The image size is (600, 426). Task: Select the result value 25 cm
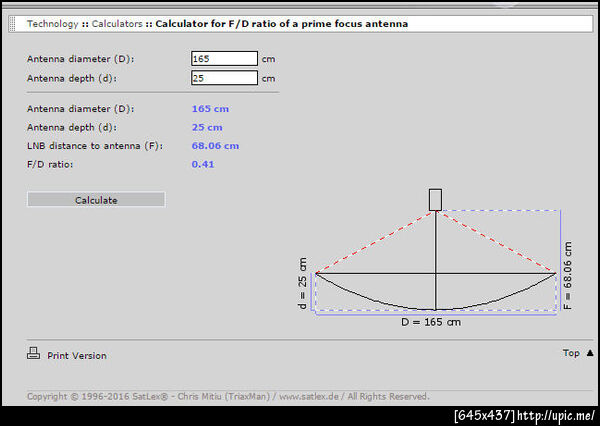point(207,127)
